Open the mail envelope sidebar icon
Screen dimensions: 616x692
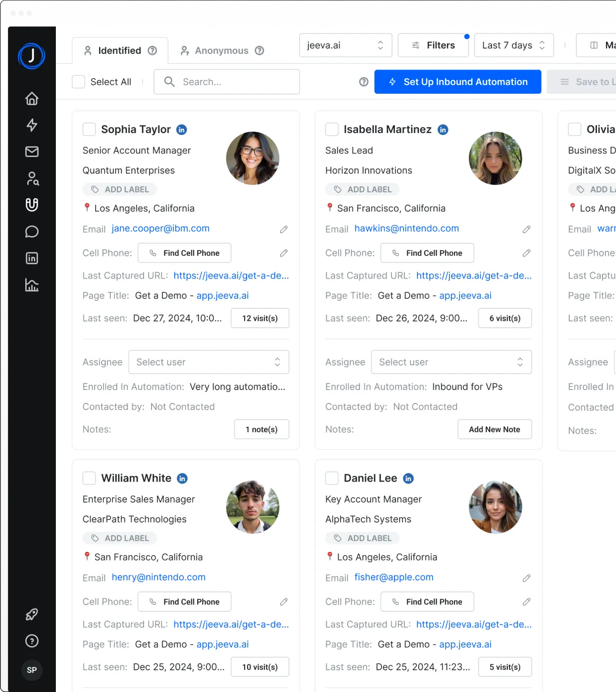coord(32,152)
